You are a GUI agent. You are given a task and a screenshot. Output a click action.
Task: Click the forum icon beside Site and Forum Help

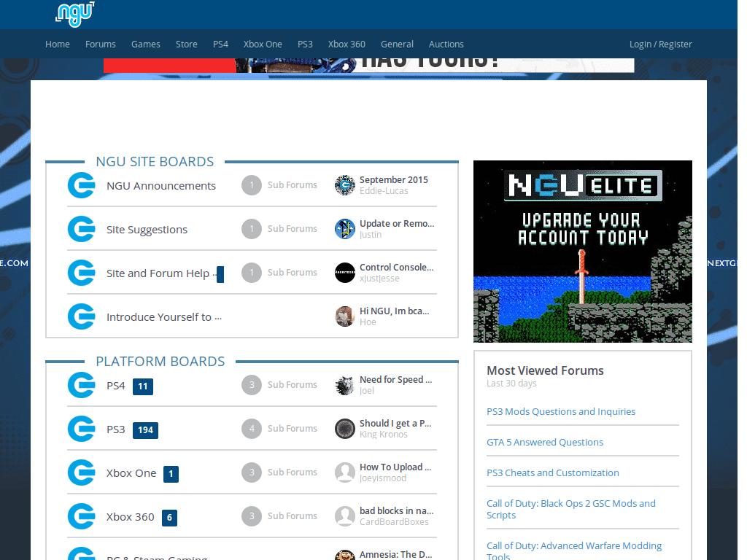pos(82,273)
